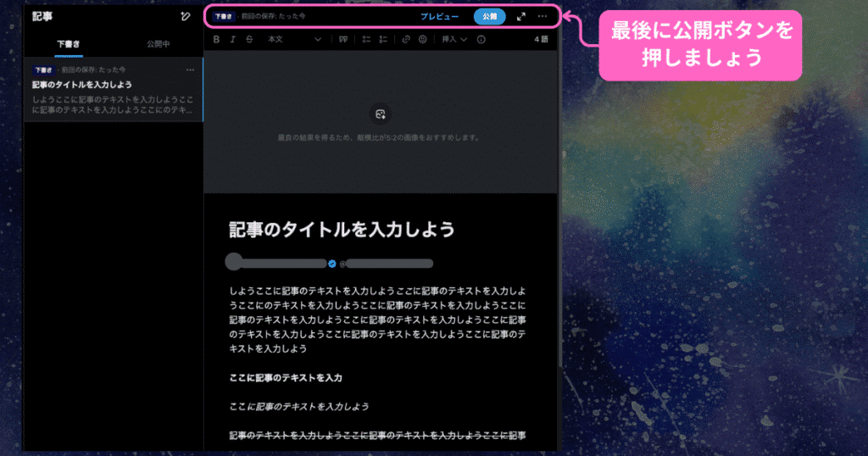Image resolution: width=868 pixels, height=456 pixels.
Task: Insert a bulleted list
Action: pyautogui.click(x=366, y=39)
